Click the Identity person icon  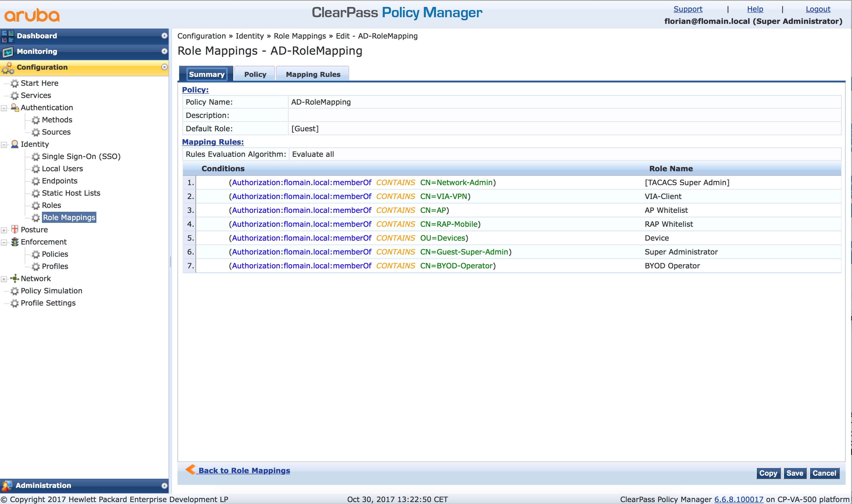(15, 144)
